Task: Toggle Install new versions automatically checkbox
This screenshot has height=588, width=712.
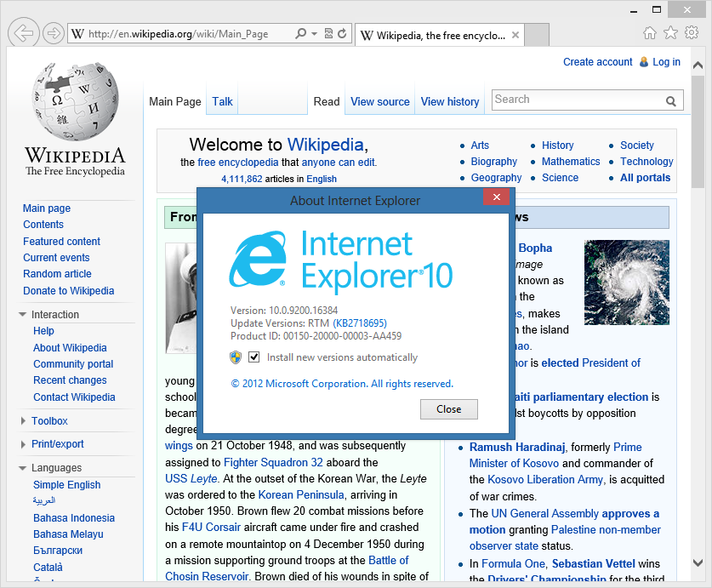Action: pos(253,357)
